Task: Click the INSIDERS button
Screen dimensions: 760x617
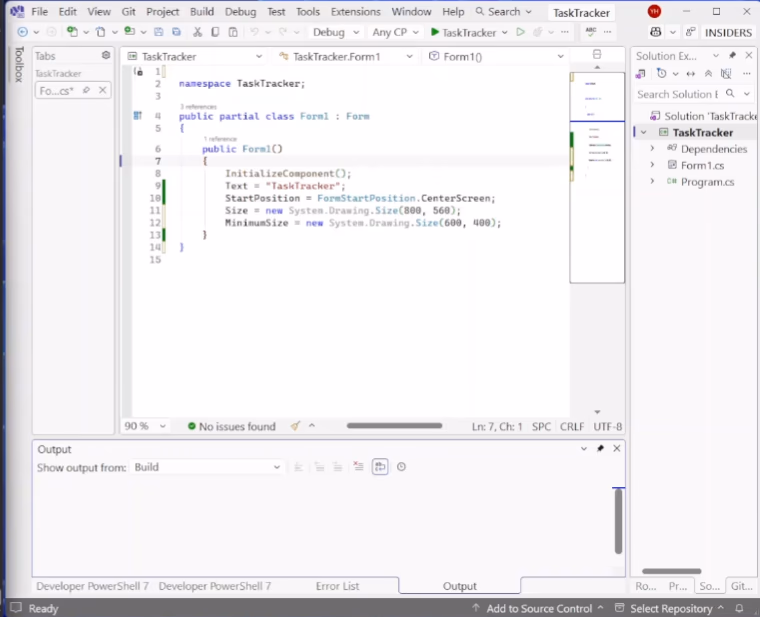Action: coord(728,32)
